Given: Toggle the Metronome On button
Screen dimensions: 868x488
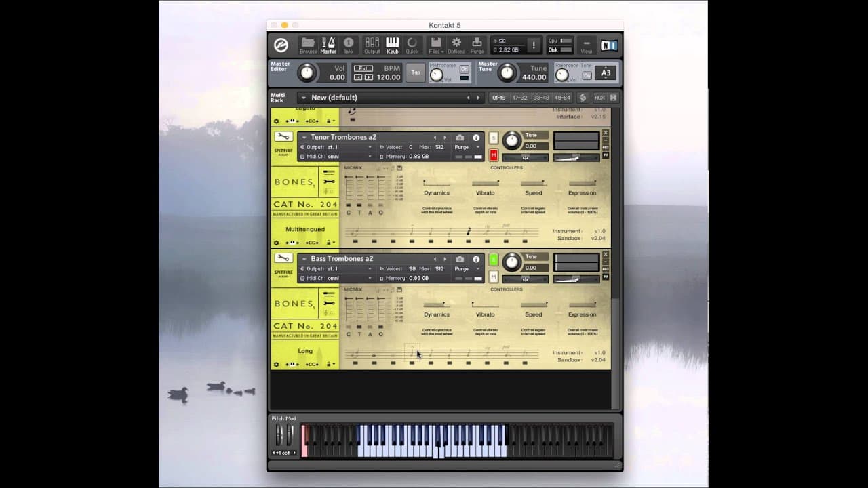Looking at the screenshot, I should click(x=465, y=69).
